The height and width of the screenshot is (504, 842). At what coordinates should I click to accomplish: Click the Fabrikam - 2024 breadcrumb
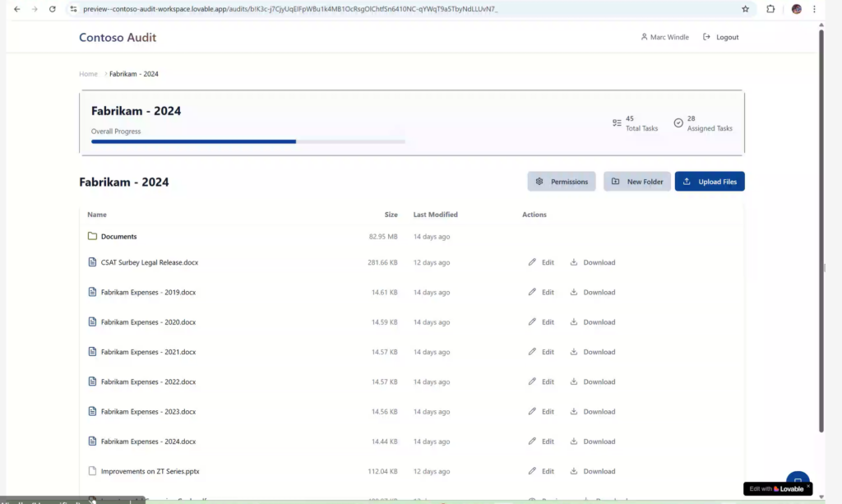134,74
